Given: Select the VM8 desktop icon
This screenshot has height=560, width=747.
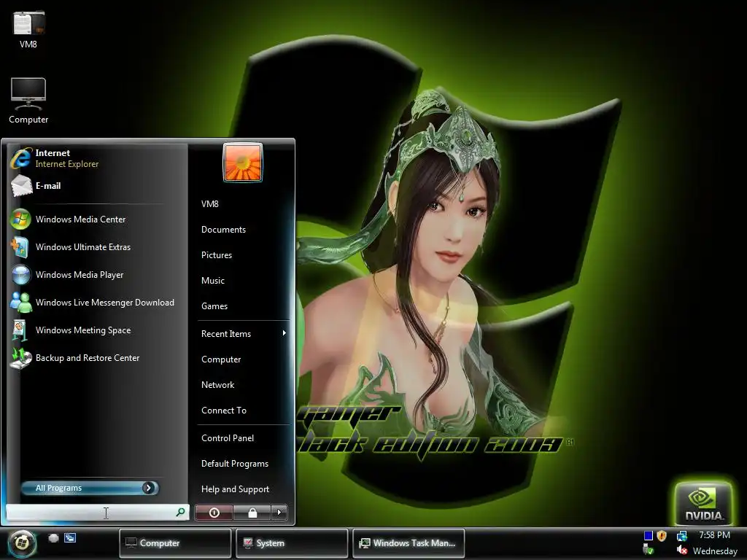Looking at the screenshot, I should [x=28, y=29].
